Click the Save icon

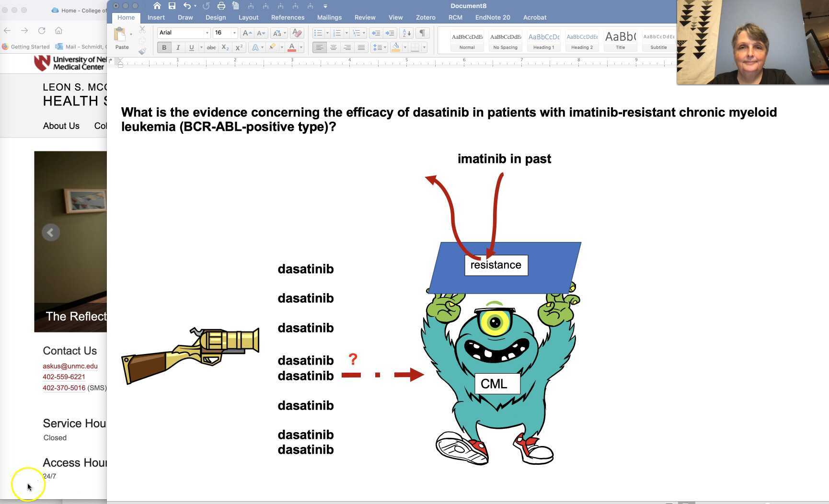[171, 6]
